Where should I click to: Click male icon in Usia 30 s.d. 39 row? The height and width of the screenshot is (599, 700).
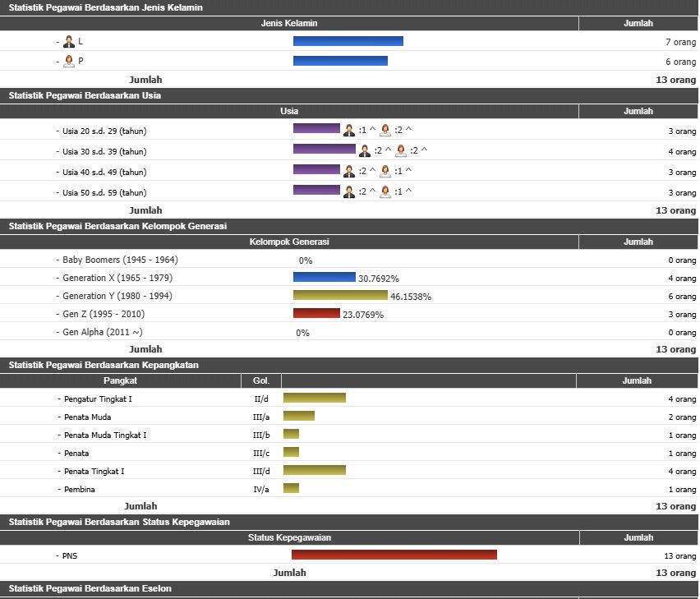tap(365, 150)
